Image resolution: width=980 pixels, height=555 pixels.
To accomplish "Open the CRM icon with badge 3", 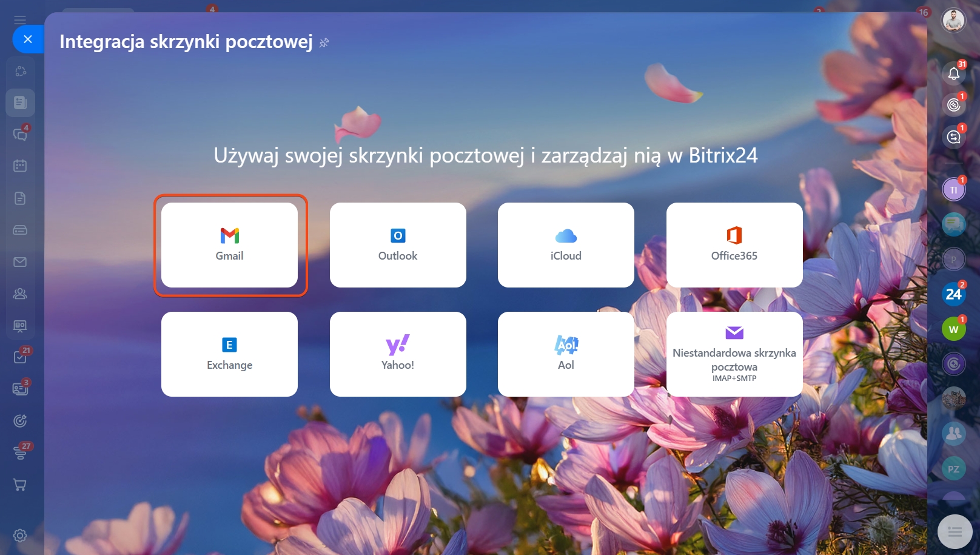I will [20, 389].
